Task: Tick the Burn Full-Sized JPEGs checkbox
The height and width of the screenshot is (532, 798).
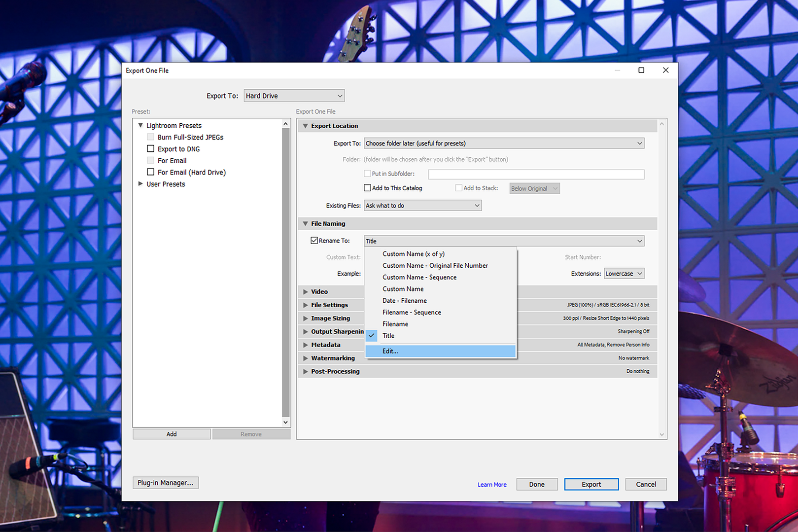Action: click(x=151, y=137)
